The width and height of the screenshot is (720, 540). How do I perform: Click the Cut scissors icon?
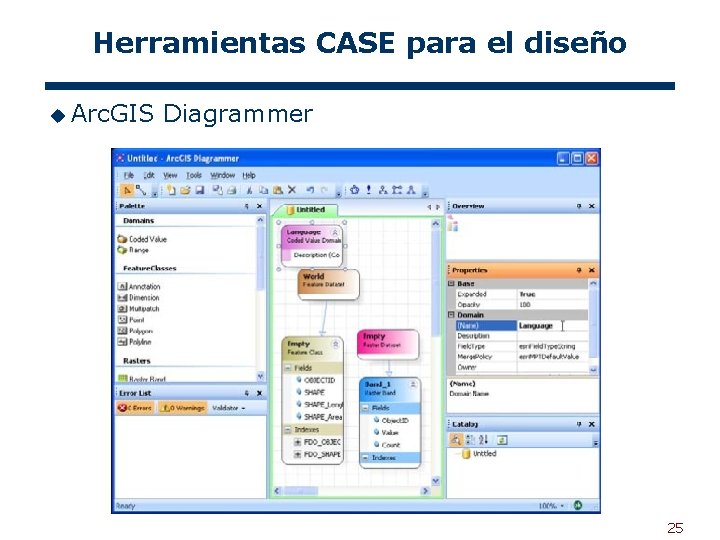coord(249,190)
